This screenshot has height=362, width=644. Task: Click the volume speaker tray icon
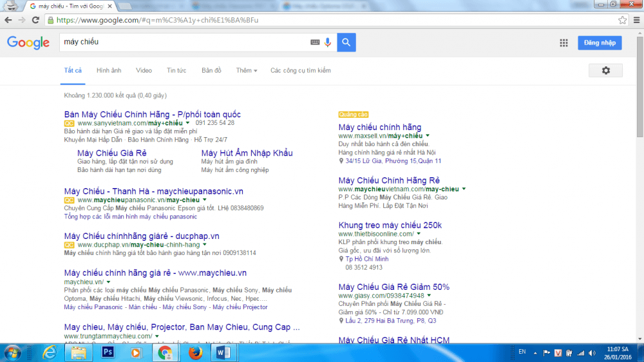[x=592, y=353]
